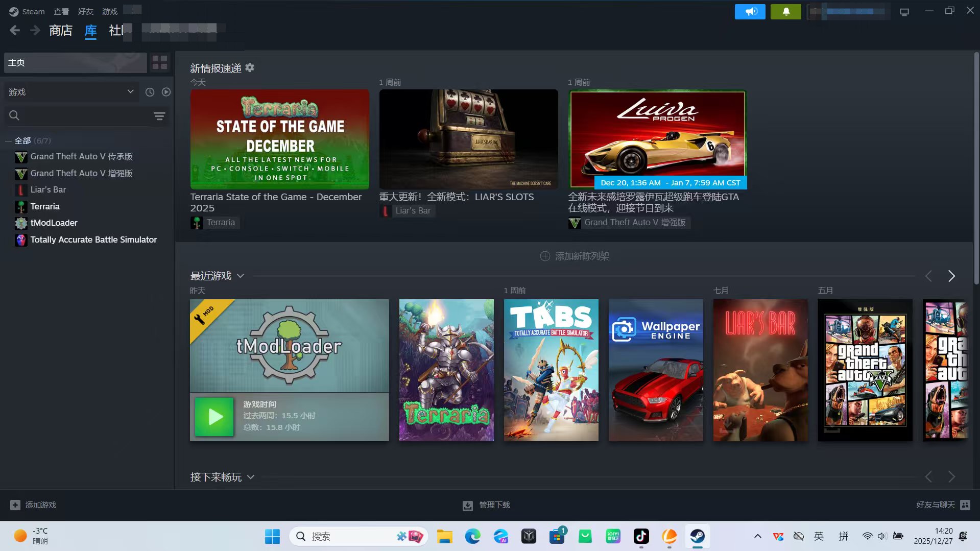Open notifications bell

point(785,11)
